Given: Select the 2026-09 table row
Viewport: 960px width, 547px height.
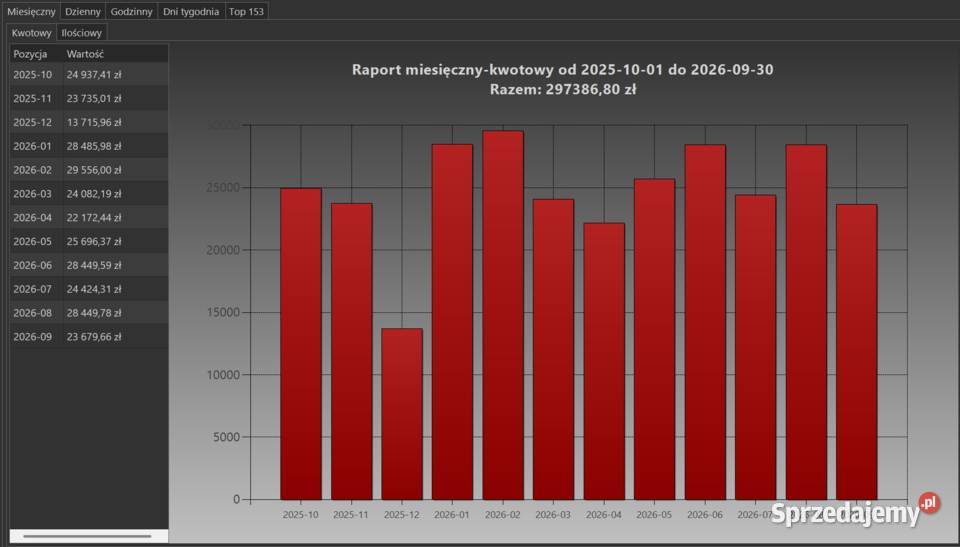Looking at the screenshot, I should pos(89,336).
